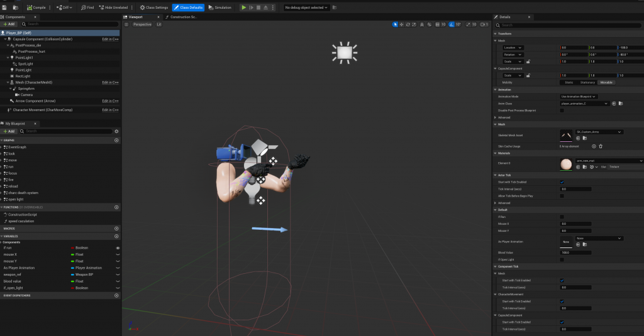The width and height of the screenshot is (644, 336).
Task: Click the Browse to asset icon beside Save
Action: click(16, 8)
